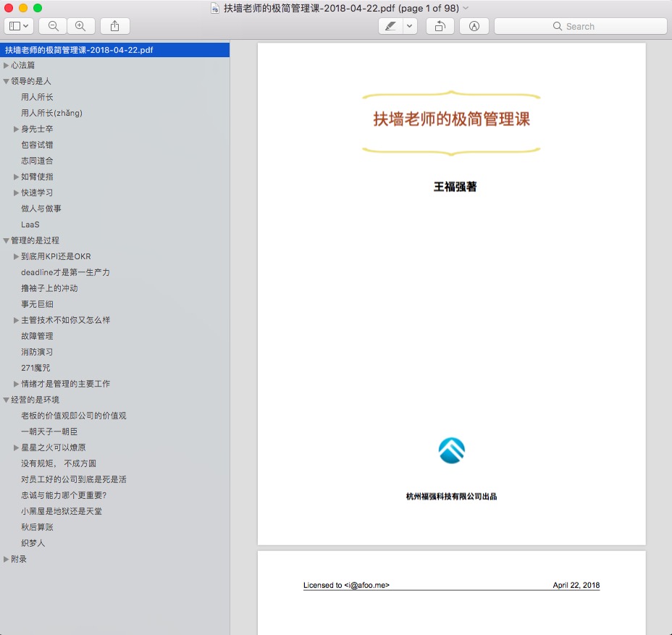672x635 pixels.
Task: Expand the 附录 section
Action: coord(6,559)
